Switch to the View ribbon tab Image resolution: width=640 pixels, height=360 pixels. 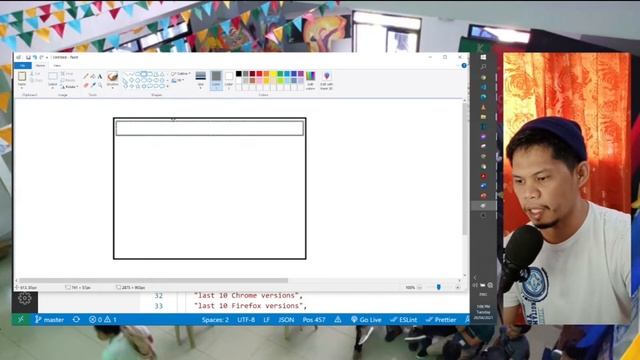pos(57,66)
